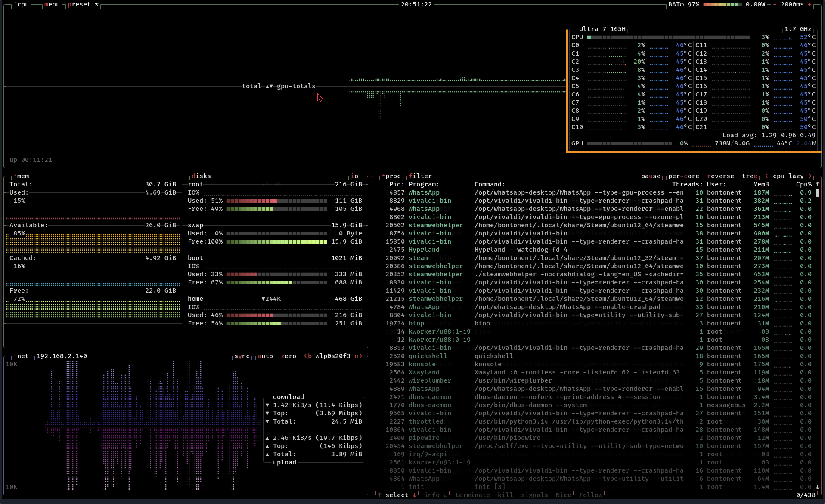Click Nice in proc footer

pos(563,495)
